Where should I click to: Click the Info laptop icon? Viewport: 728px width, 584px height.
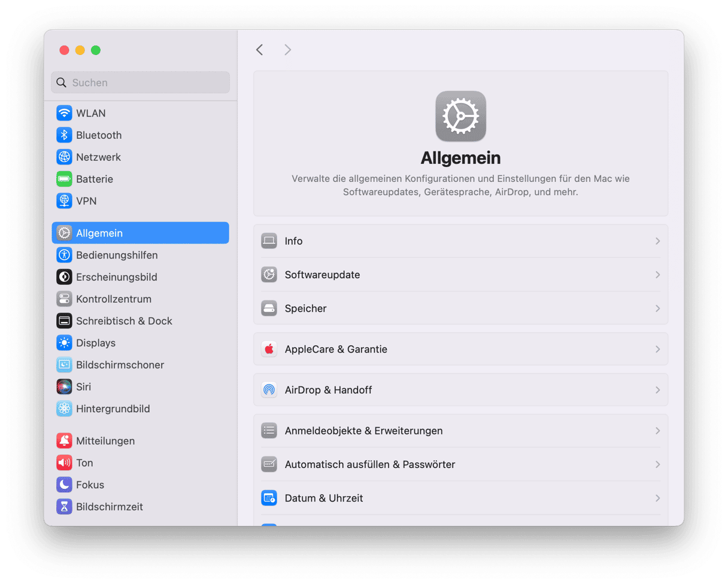click(269, 241)
